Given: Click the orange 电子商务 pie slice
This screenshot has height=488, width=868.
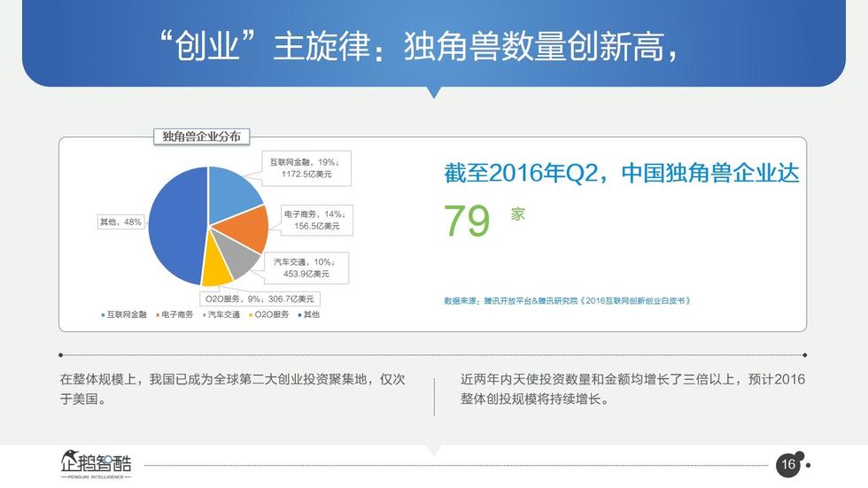Looking at the screenshot, I should [246, 228].
